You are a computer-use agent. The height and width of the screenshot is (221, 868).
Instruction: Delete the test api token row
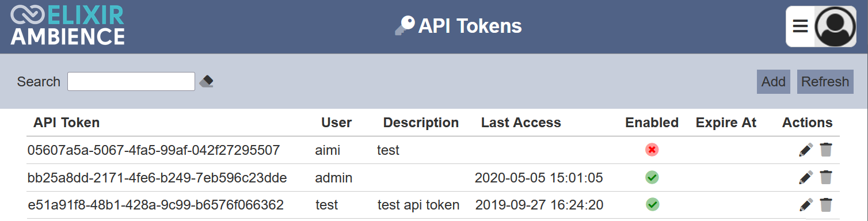tap(826, 204)
